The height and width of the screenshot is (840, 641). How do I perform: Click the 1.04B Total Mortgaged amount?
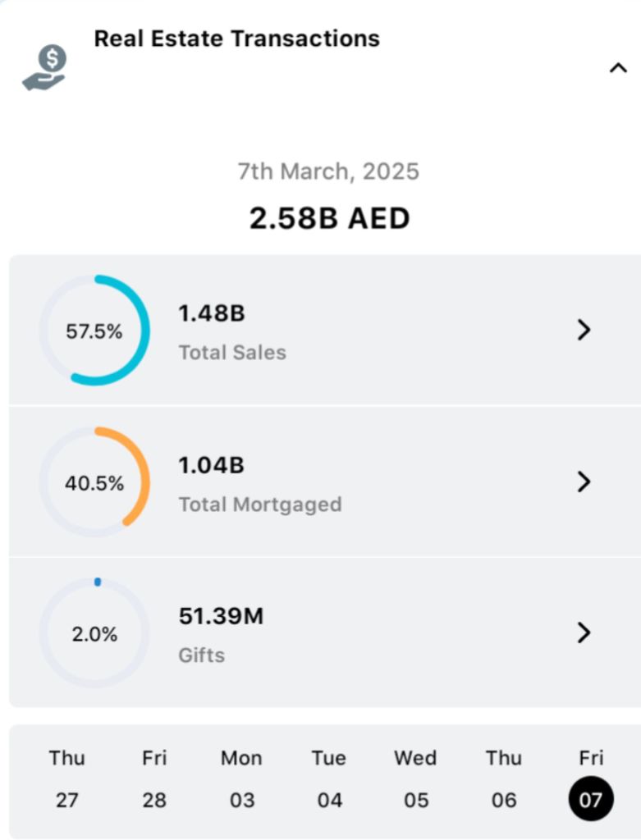pyautogui.click(x=212, y=465)
